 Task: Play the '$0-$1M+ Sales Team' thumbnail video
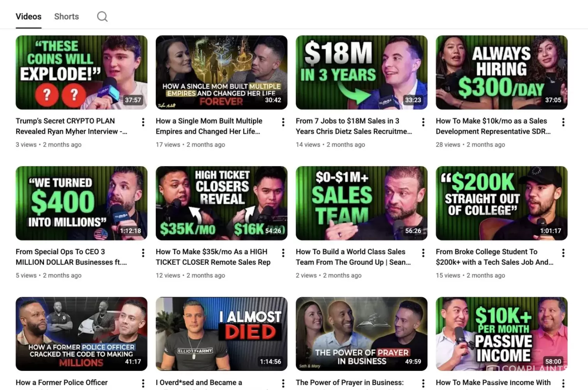click(362, 203)
